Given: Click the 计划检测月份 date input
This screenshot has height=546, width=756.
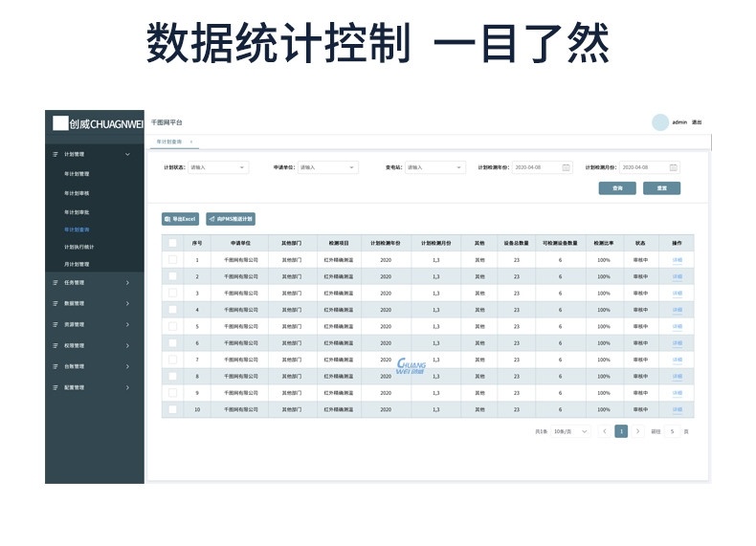Looking at the screenshot, I should point(650,167).
